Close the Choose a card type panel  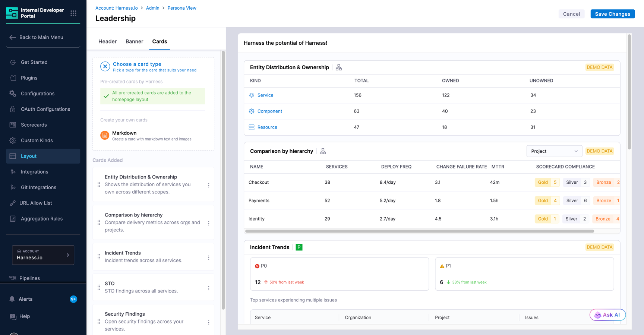point(105,67)
